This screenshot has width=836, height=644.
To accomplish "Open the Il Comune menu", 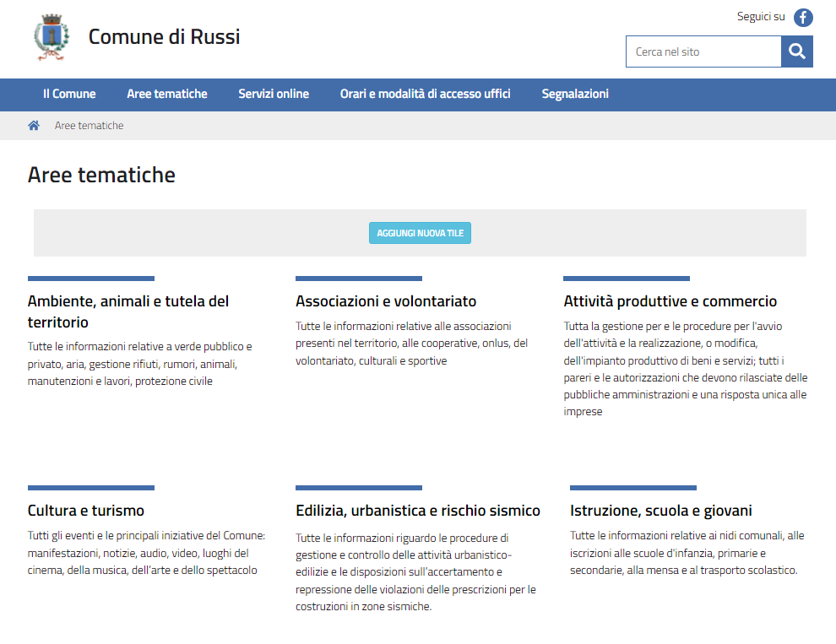I will [x=69, y=95].
